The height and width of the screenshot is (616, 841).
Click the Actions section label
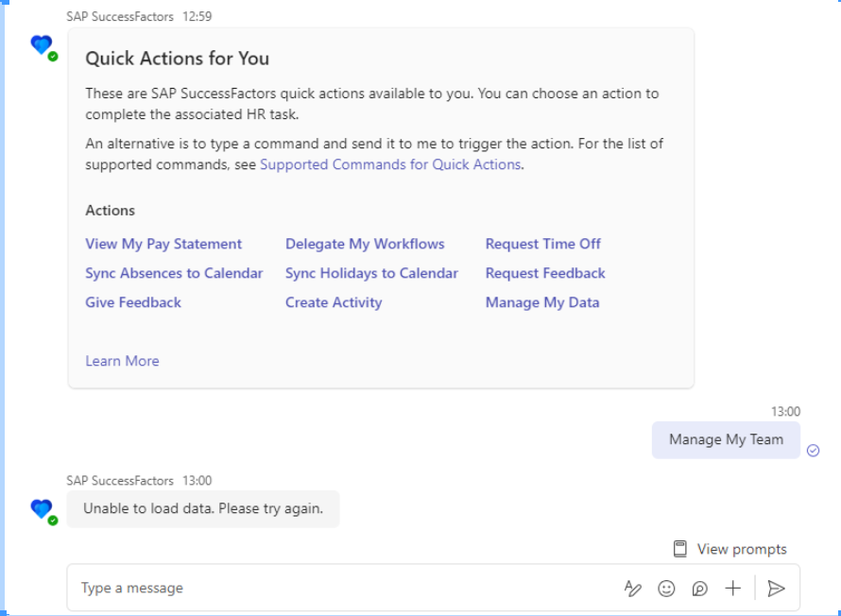click(110, 210)
